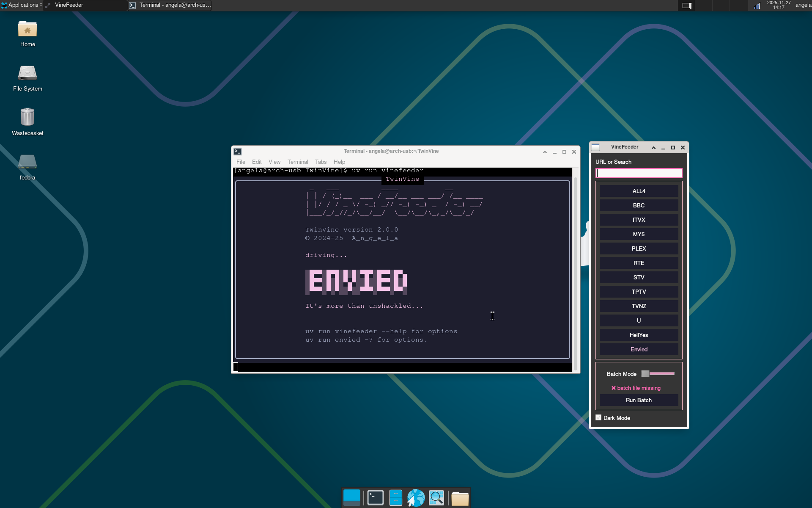Click the Show Desktop dock icon

[351, 498]
